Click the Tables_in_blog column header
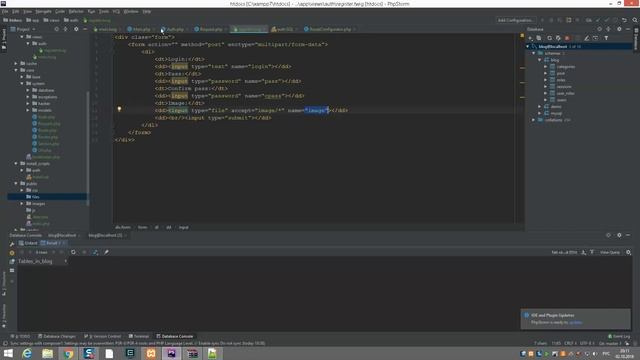Image resolution: width=640 pixels, height=360 pixels. [x=42, y=261]
